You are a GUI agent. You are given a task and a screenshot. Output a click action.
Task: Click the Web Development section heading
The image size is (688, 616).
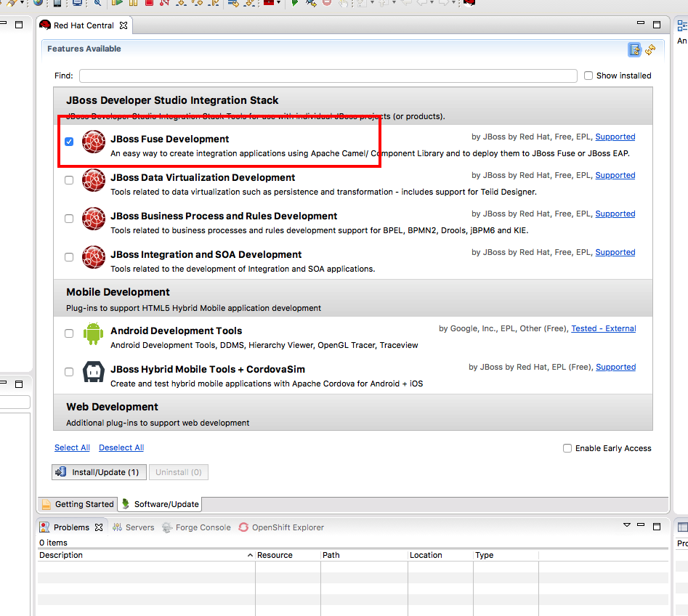point(112,407)
